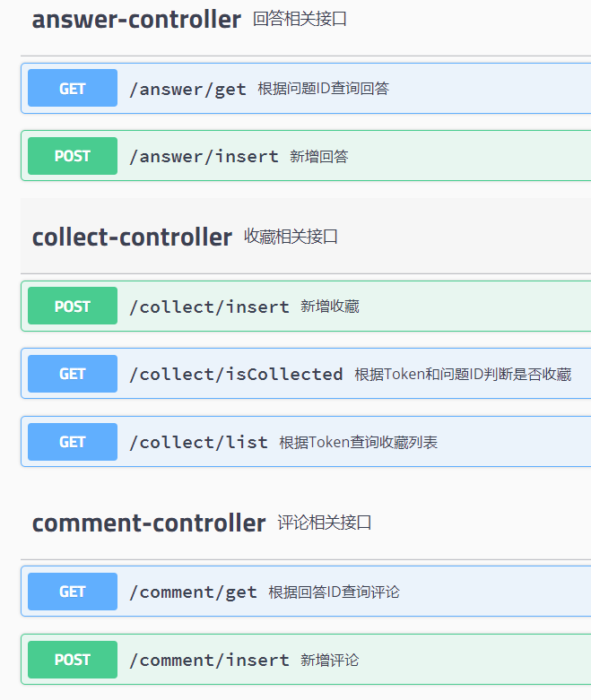Open the /collect/list endpoint path
Image resolution: width=591 pixels, height=700 pixels.
pyautogui.click(x=198, y=442)
